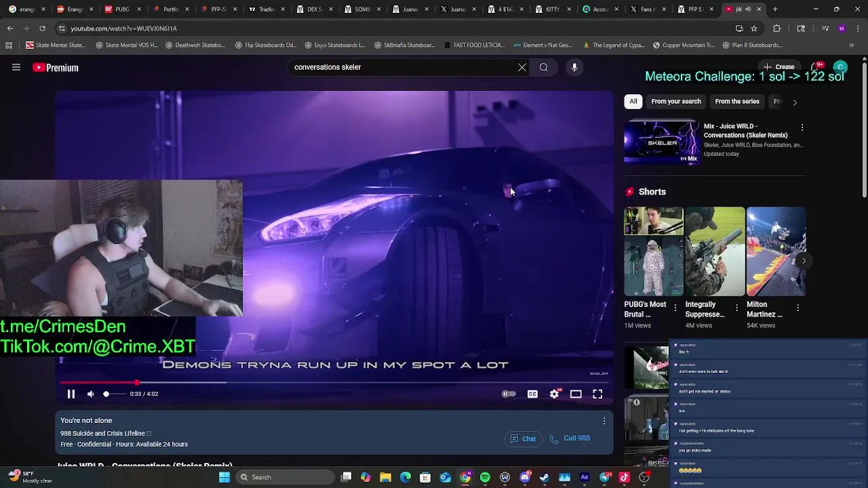Open YouTube notifications bell

(x=816, y=67)
